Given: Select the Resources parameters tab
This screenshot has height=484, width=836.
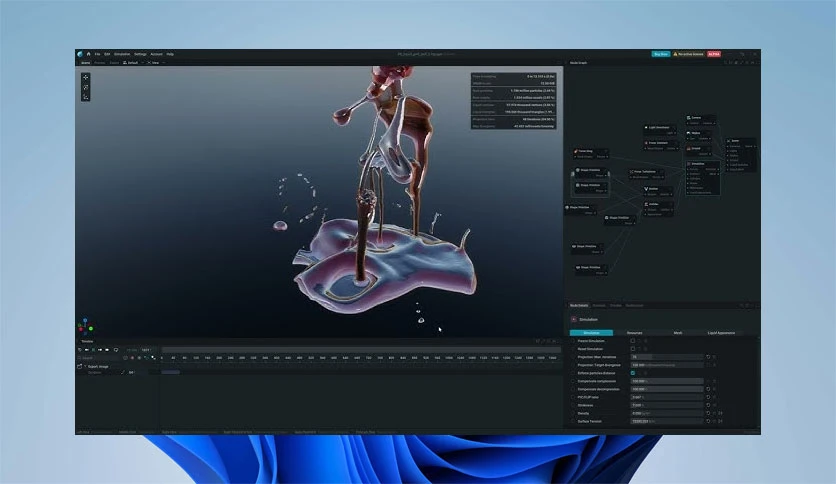Looking at the screenshot, I should (x=634, y=333).
